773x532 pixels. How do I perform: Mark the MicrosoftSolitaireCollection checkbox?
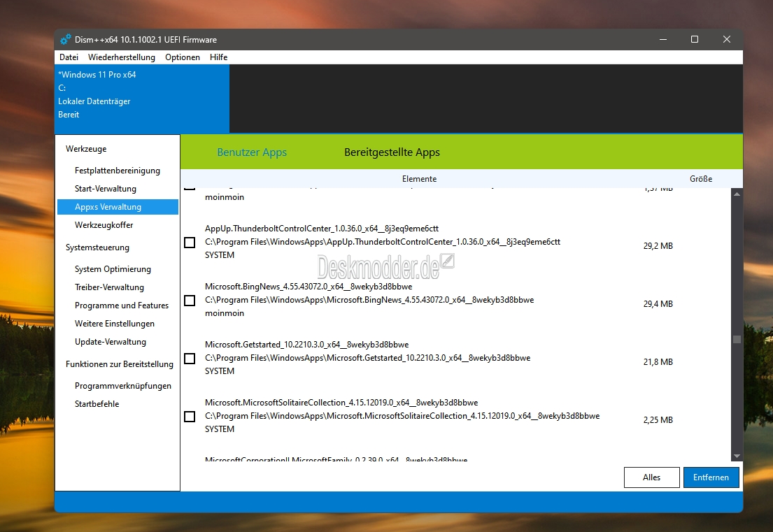(190, 417)
